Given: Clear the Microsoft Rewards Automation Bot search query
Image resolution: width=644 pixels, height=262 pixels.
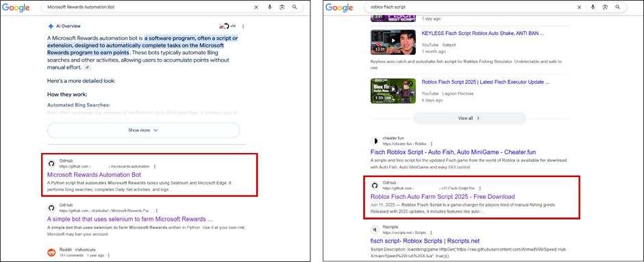Looking at the screenshot, I should tap(256, 7).
